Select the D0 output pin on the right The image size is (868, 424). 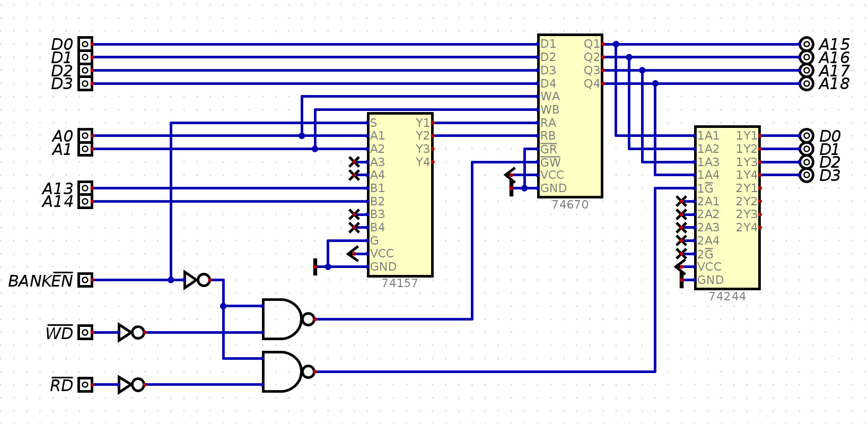(806, 136)
